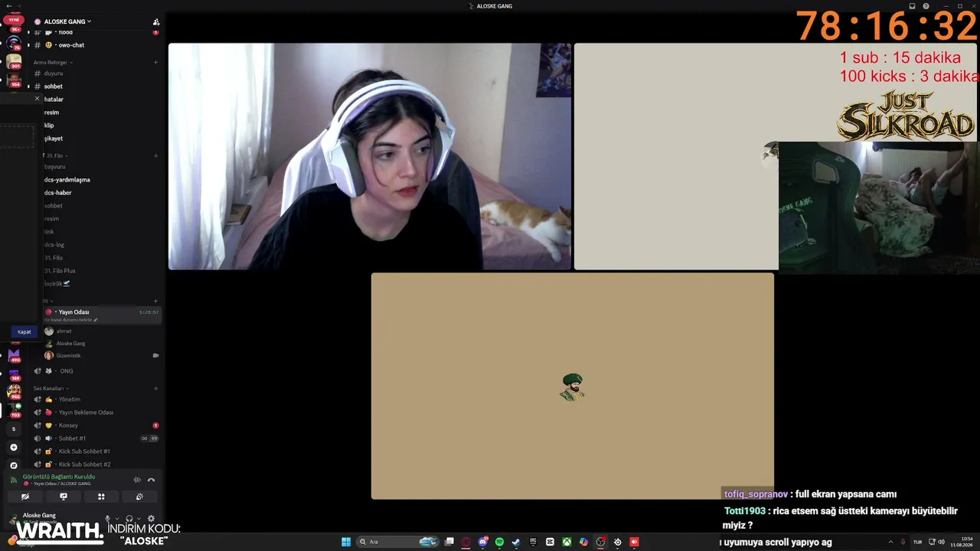Open the 31. Filo Plus channel
The width and height of the screenshot is (980, 551).
tap(60, 271)
